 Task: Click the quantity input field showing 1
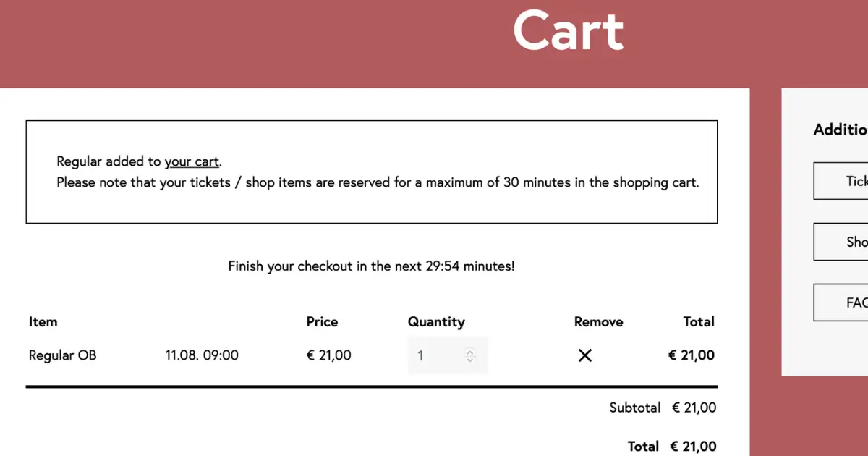(448, 355)
